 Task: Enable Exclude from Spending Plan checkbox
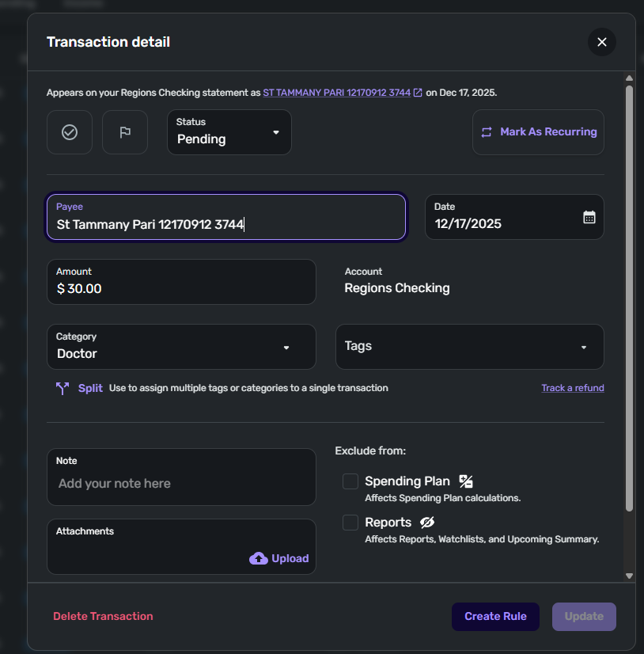tap(350, 481)
